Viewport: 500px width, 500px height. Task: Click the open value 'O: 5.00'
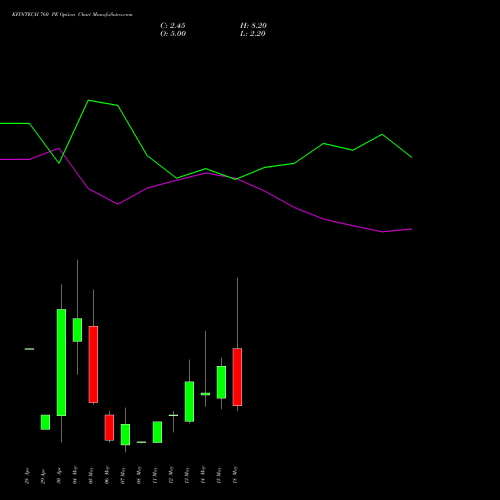[x=173, y=34]
